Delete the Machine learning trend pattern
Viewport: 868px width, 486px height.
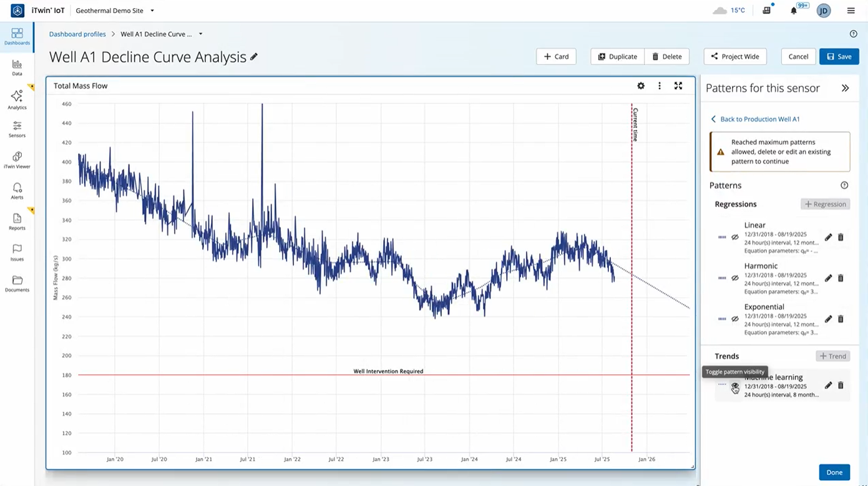pos(841,386)
